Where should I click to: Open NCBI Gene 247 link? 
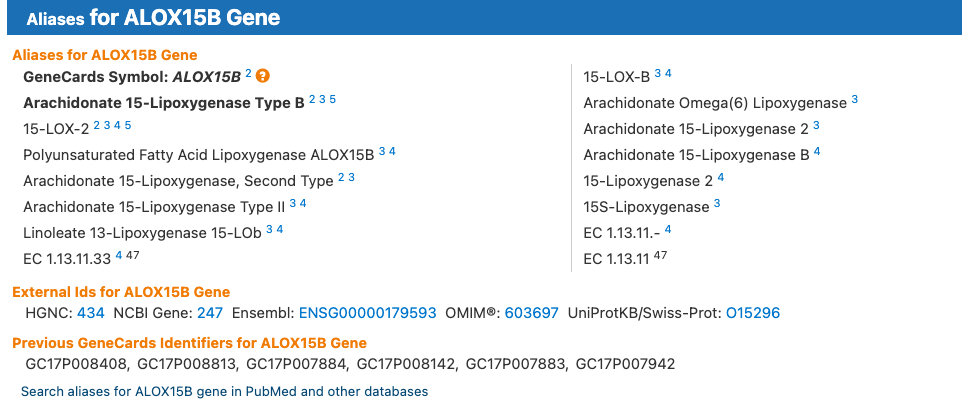coord(210,313)
